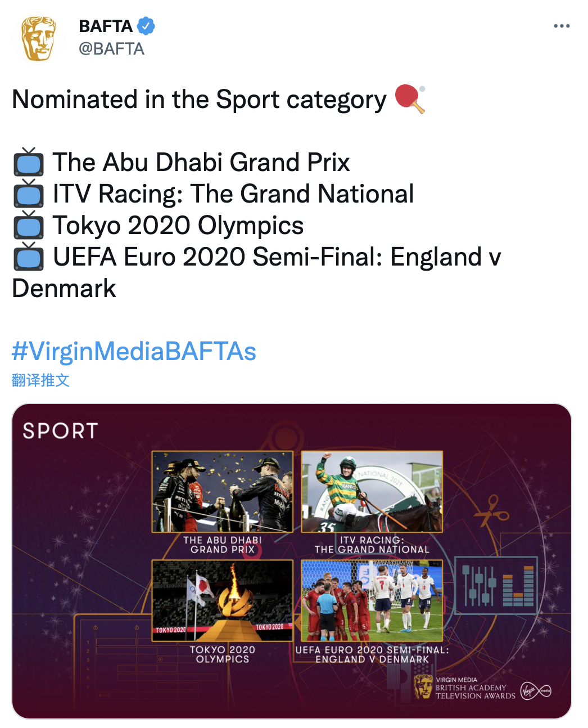
Task: Click the Virgin Media logo in image
Action: coord(536,690)
